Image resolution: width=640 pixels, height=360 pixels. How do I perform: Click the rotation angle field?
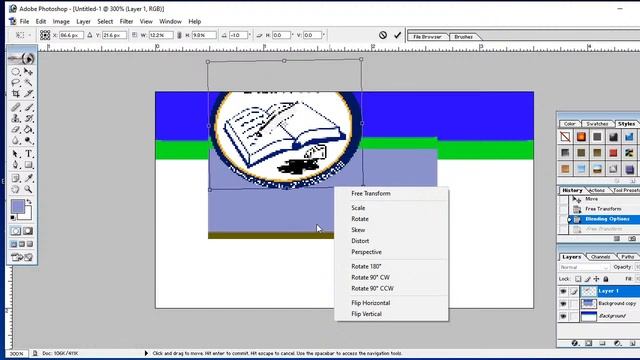(x=238, y=35)
